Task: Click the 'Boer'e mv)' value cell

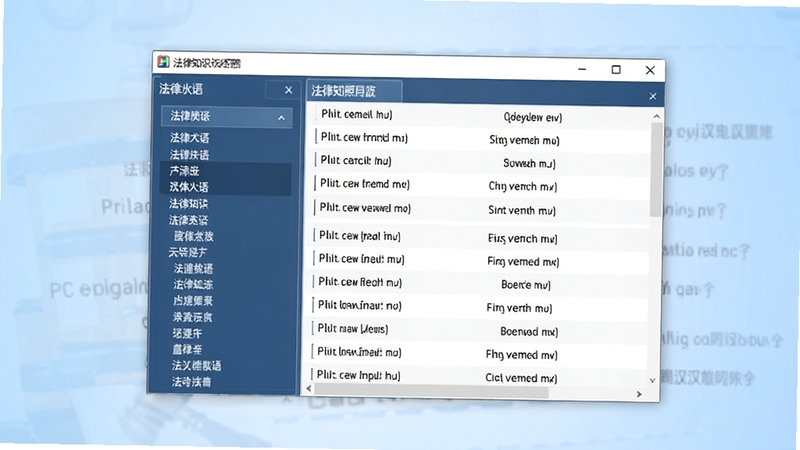Action: point(526,285)
